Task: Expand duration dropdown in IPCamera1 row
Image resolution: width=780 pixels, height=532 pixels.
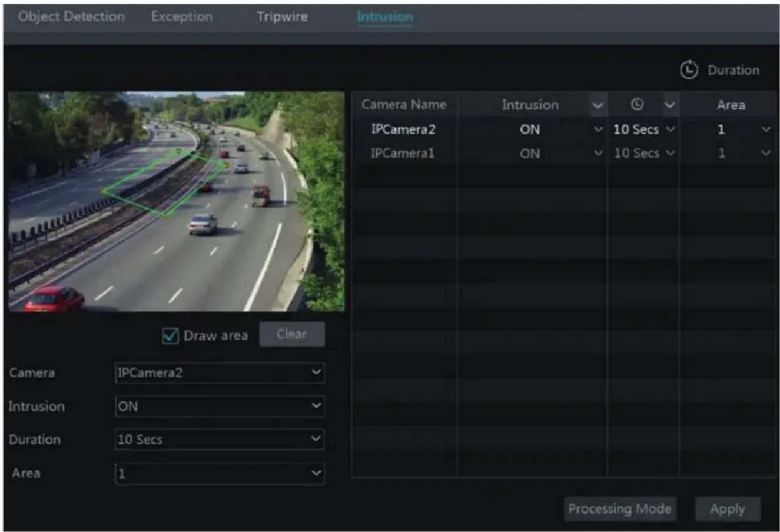Action: point(671,153)
